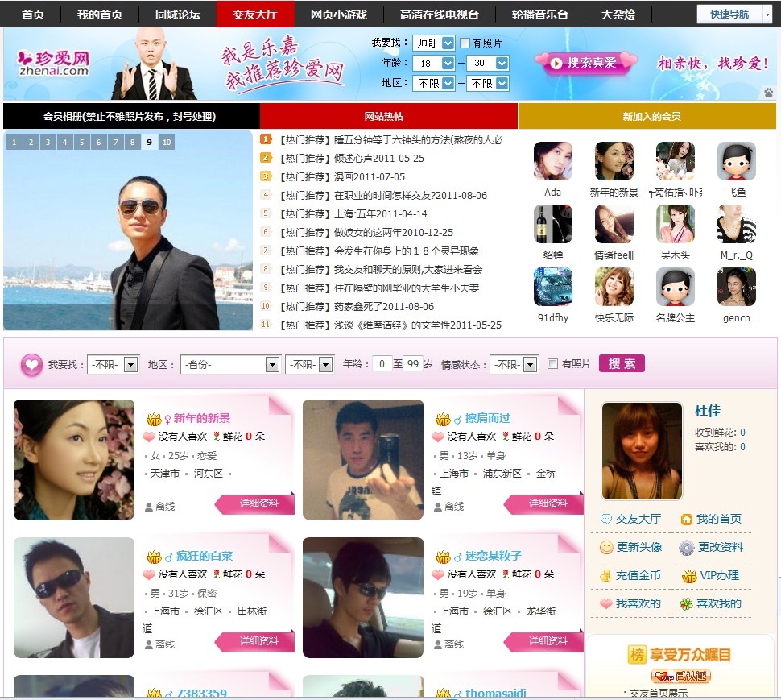781x700 pixels.
Task: Click the like heart on 新年的新景 card
Action: click(149, 437)
